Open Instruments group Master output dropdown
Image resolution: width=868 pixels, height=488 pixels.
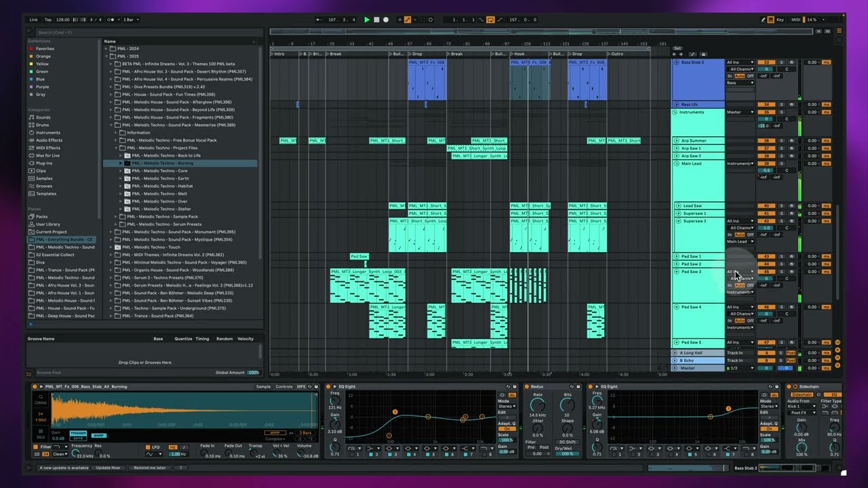click(741, 112)
